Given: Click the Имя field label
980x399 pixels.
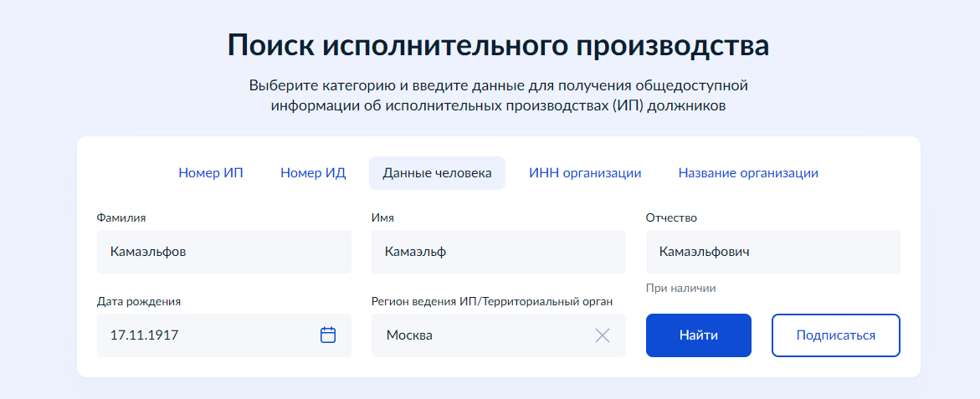Looking at the screenshot, I should click(382, 217).
